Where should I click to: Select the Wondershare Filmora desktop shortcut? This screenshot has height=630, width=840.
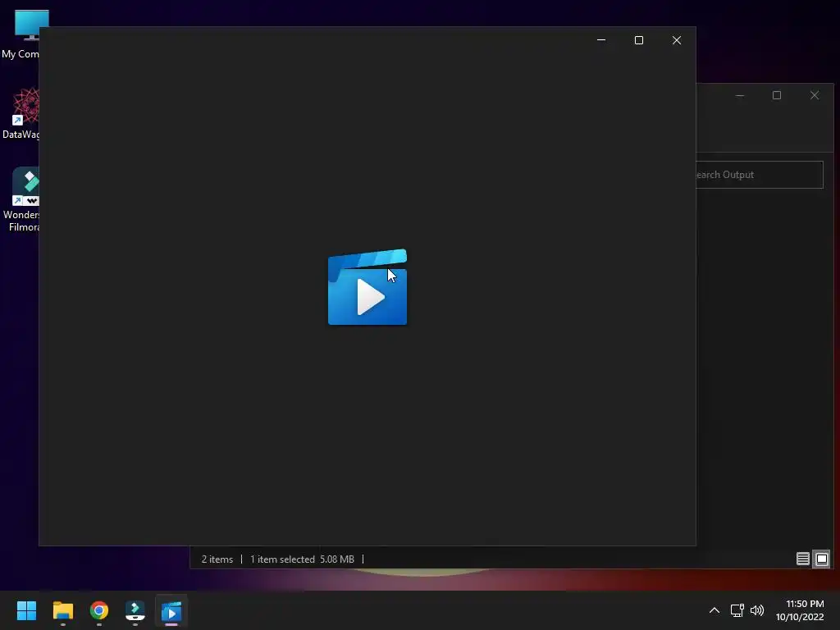(21, 199)
